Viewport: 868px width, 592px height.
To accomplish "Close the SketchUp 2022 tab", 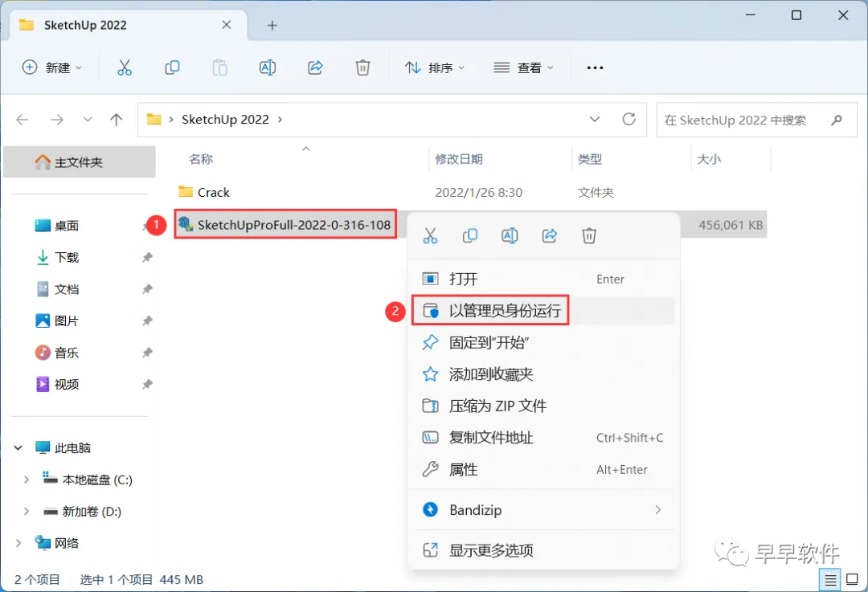I will (x=227, y=25).
